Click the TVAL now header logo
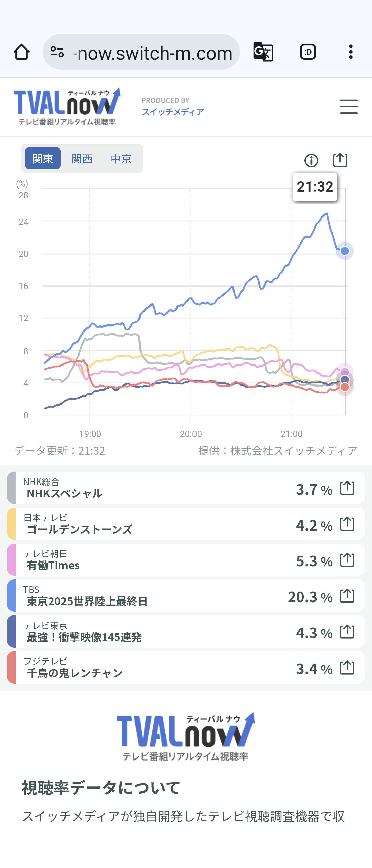Screen dimensions: 372x868 pyautogui.click(x=67, y=106)
